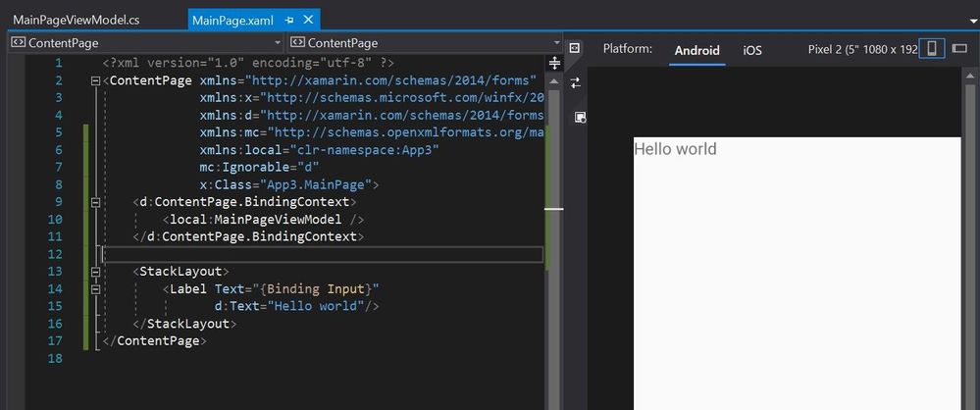Open the right ContentPage member dropdown
The width and height of the screenshot is (980, 410).
tap(425, 43)
